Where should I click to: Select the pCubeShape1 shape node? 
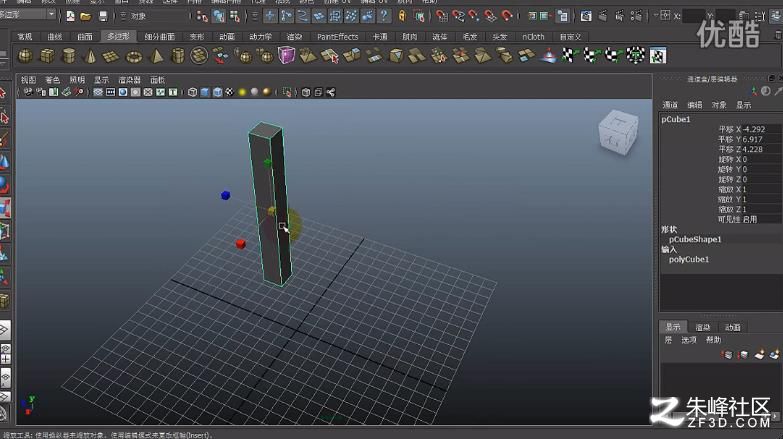[695, 239]
